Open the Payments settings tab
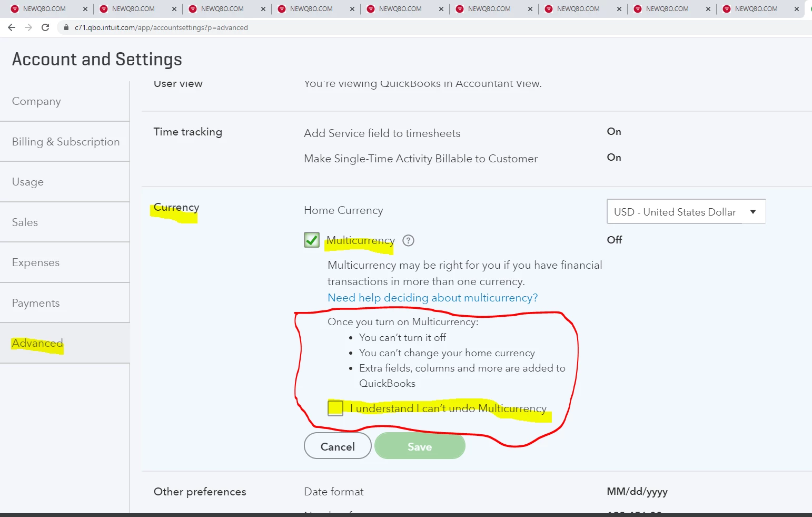Viewport: 812px width, 517px height. coord(65,303)
